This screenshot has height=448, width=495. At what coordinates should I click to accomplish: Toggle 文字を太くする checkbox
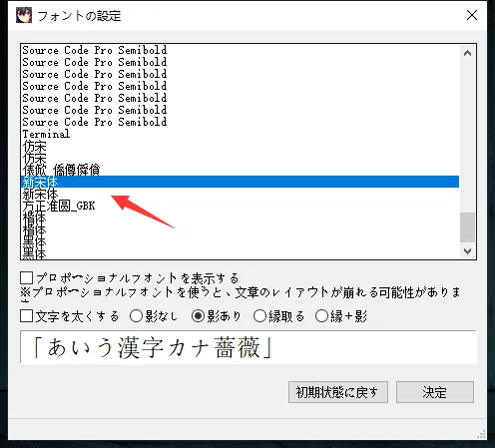26,316
